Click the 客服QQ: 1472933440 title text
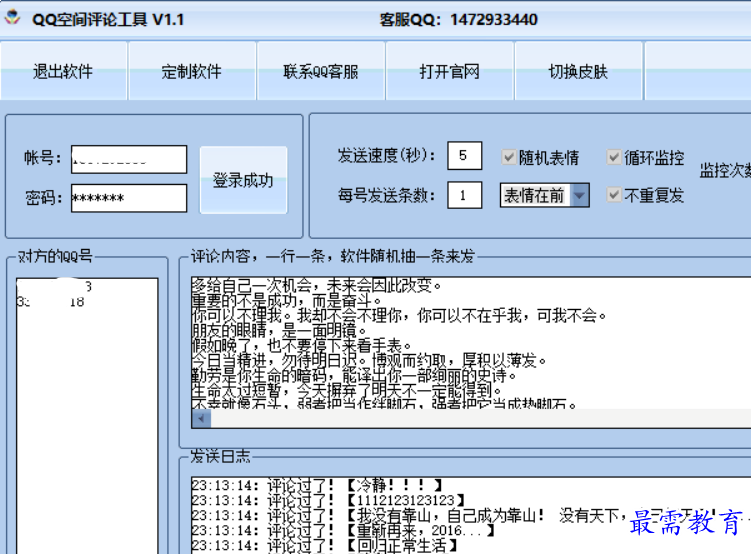 (458, 20)
